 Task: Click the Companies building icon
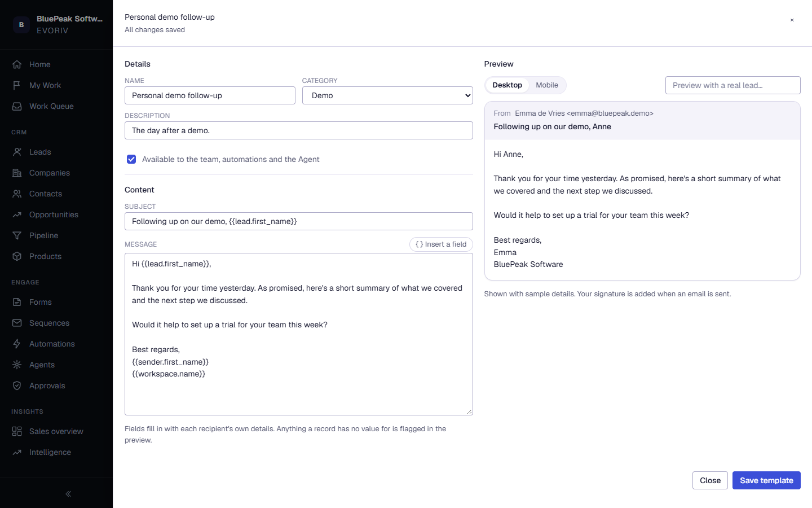pyautogui.click(x=17, y=173)
